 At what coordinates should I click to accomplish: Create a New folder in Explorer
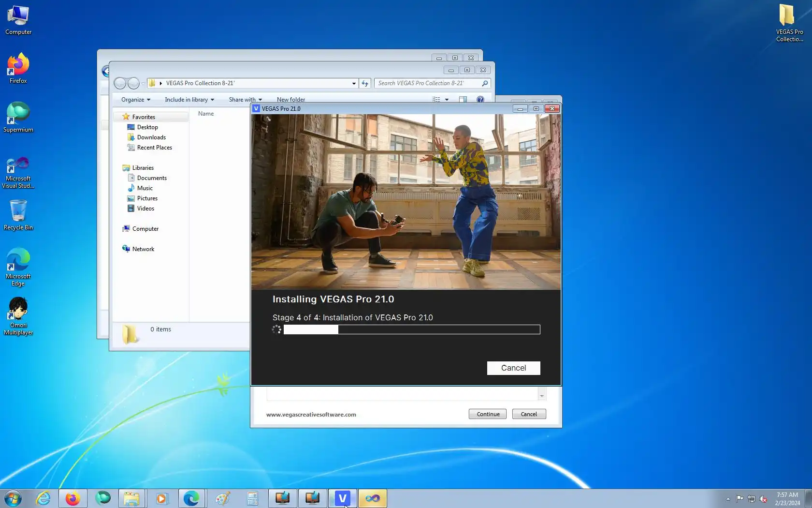click(291, 100)
